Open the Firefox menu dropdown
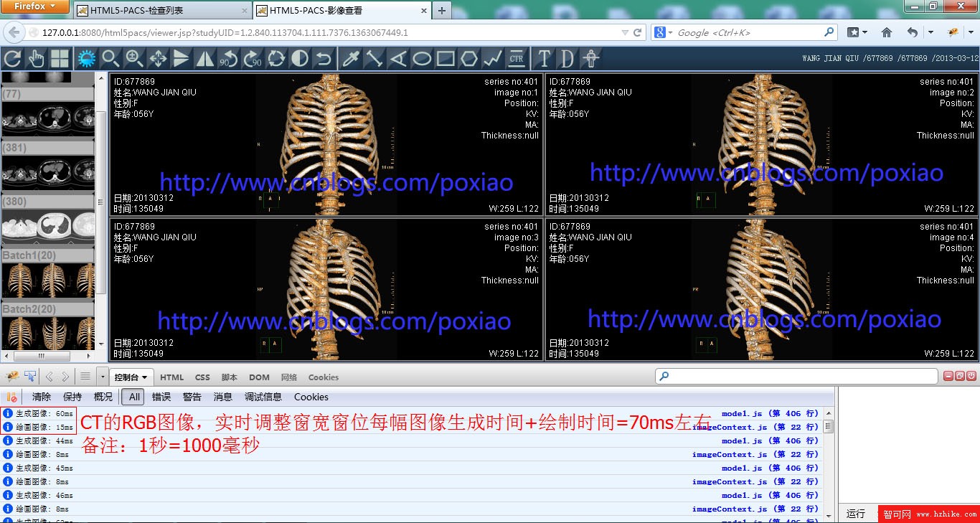This screenshot has width=980, height=523. pos(35,6)
